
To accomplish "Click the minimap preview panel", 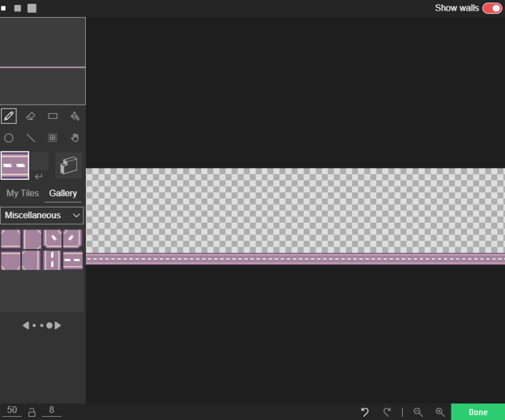I will [x=42, y=61].
